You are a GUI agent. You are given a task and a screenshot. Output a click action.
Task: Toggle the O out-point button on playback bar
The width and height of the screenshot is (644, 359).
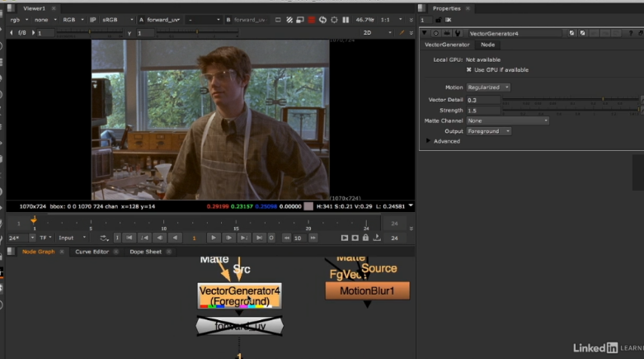271,238
